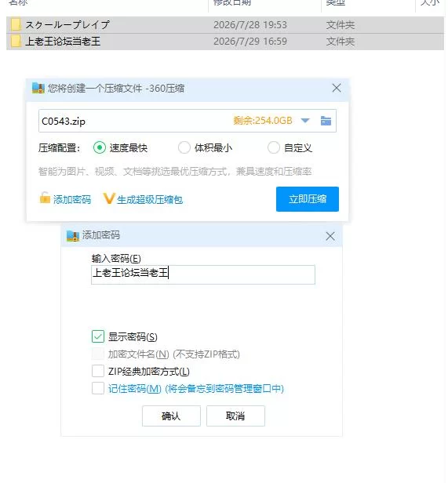Click the 添加密码 link
This screenshot has width=448, height=483.
[x=72, y=200]
